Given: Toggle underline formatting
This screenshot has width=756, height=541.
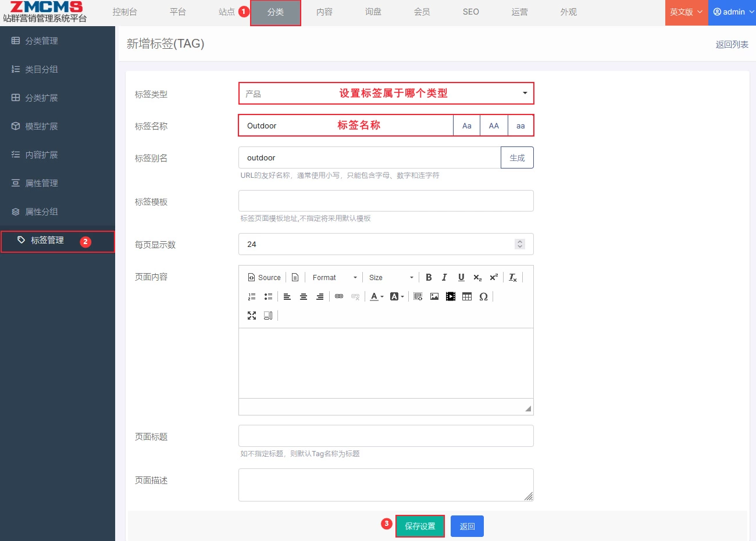Looking at the screenshot, I should tap(461, 278).
